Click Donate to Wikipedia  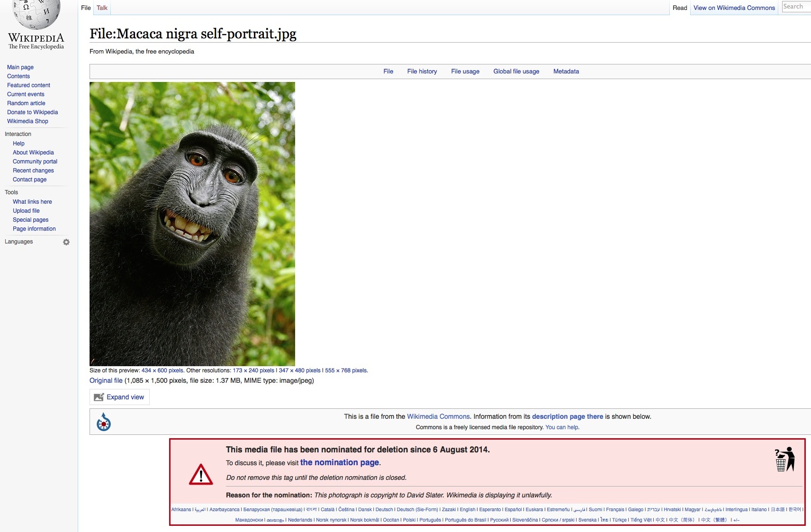32,112
